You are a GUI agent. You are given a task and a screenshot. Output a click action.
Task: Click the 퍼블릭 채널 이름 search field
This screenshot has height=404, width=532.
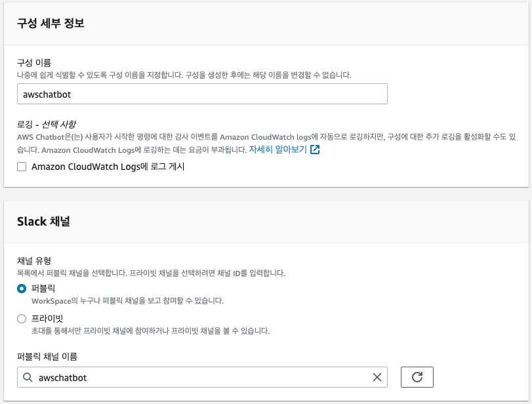pos(202,377)
